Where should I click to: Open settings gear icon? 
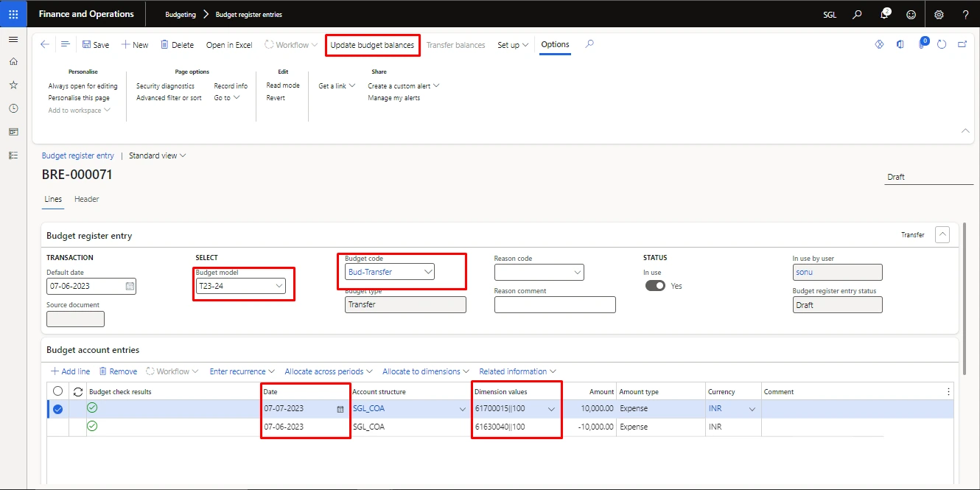(939, 14)
